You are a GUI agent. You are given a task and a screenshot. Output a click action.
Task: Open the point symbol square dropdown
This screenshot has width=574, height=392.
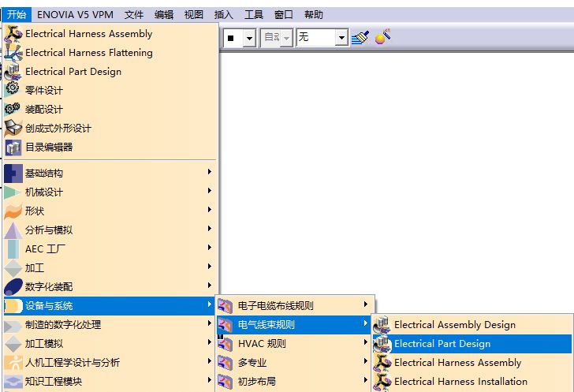tap(249, 38)
